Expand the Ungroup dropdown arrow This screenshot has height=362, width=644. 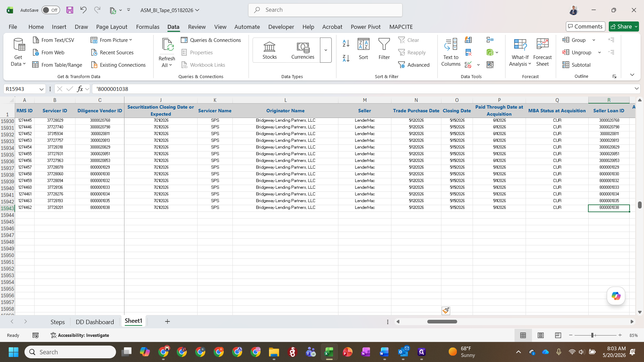point(599,52)
